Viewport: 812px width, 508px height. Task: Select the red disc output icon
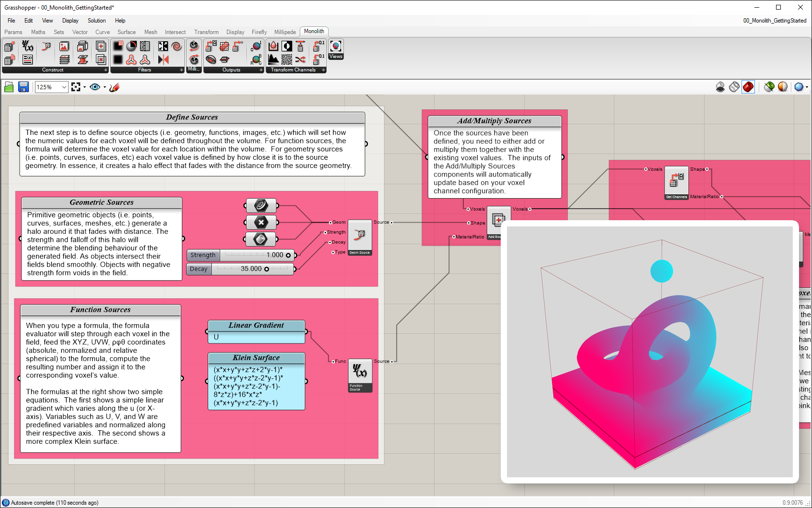click(211, 59)
